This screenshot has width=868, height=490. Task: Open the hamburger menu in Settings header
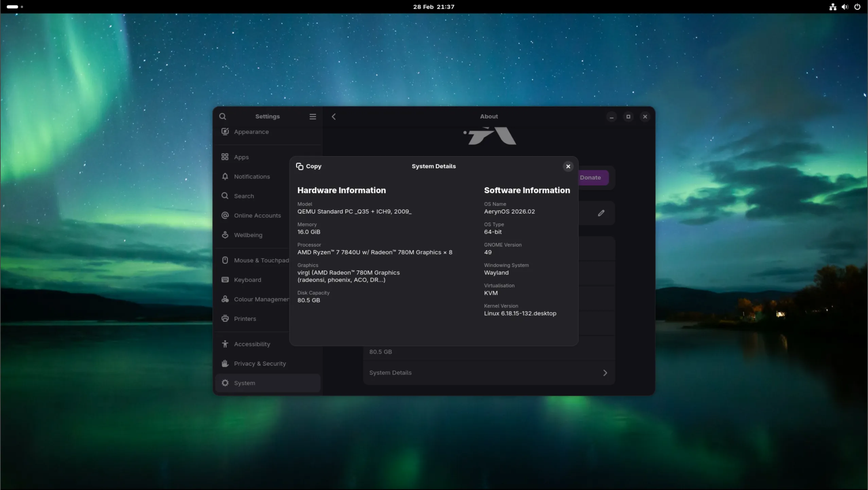tap(313, 116)
